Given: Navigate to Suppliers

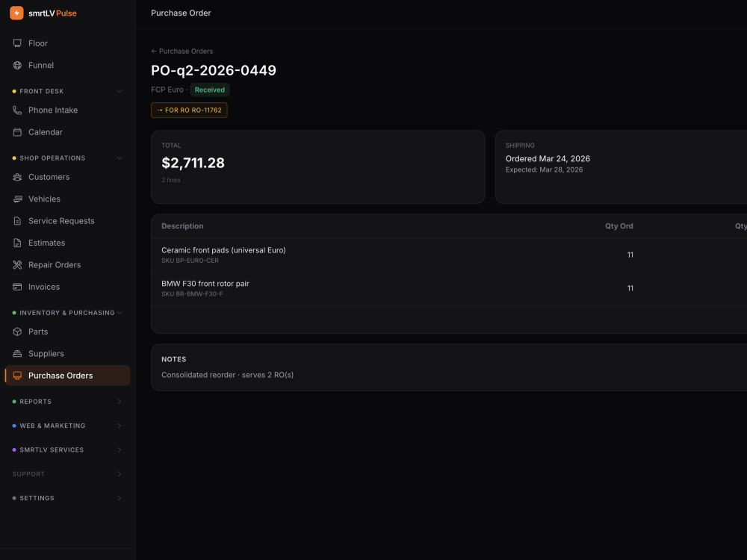Looking at the screenshot, I should [68, 353].
